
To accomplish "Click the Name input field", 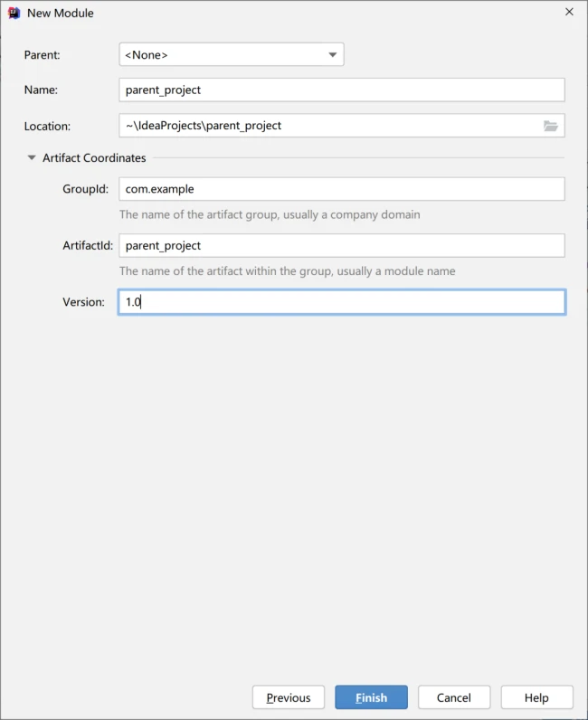I will (x=342, y=90).
